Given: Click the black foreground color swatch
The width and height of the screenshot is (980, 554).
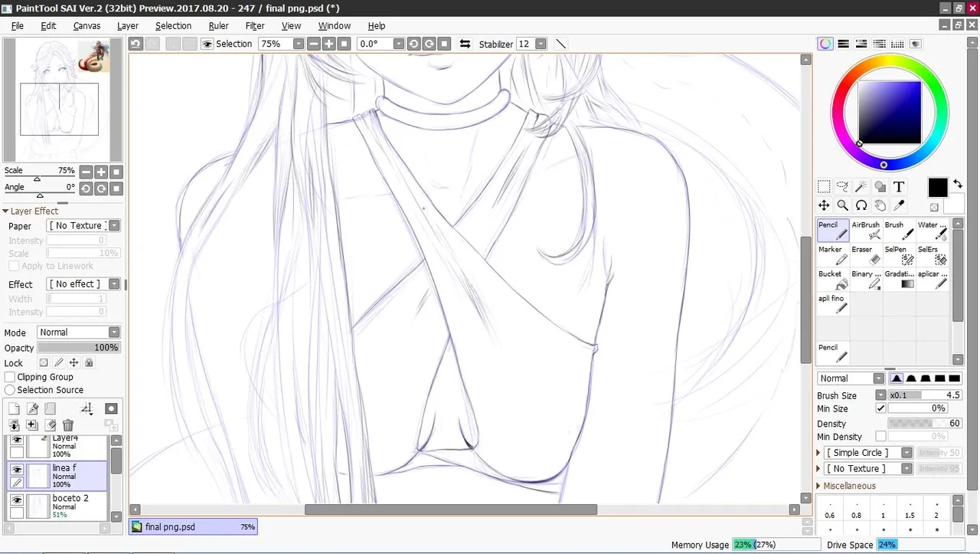Looking at the screenshot, I should (x=938, y=187).
